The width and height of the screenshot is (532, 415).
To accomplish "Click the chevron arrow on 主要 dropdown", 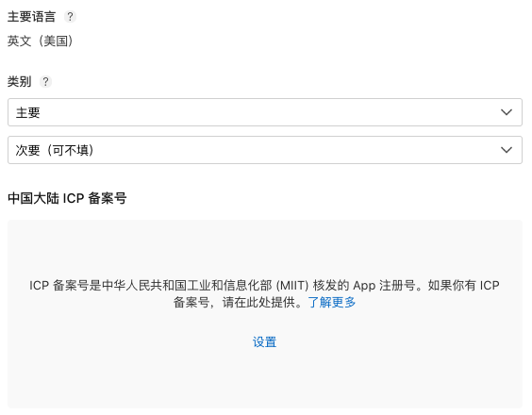I will tap(507, 112).
